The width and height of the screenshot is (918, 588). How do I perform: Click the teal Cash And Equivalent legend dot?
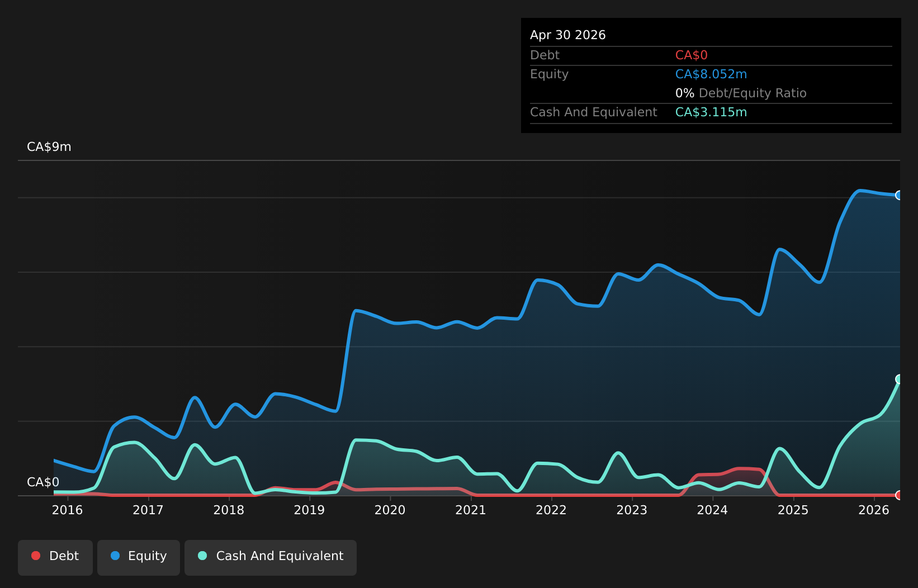[x=202, y=556]
